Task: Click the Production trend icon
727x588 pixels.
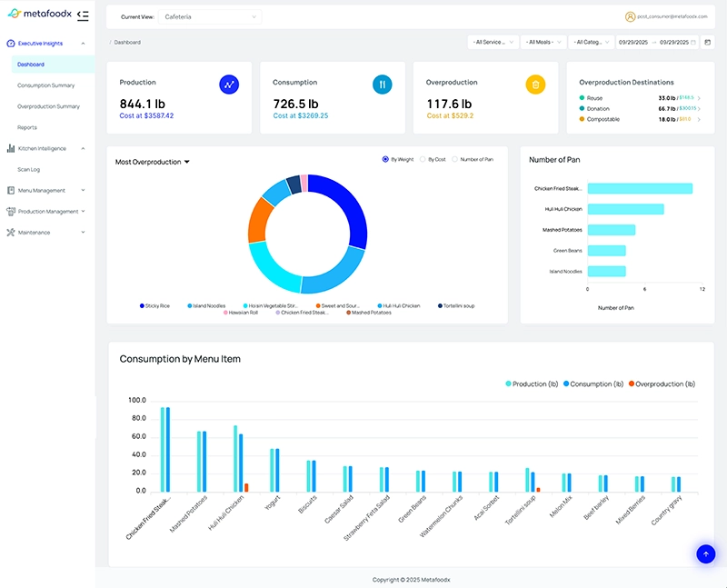Action: 229,85
